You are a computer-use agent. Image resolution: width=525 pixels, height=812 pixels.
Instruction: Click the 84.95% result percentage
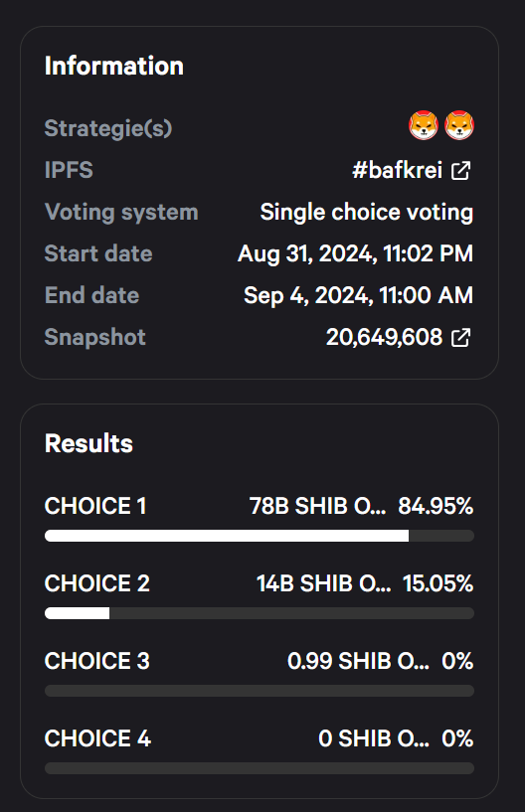436,506
